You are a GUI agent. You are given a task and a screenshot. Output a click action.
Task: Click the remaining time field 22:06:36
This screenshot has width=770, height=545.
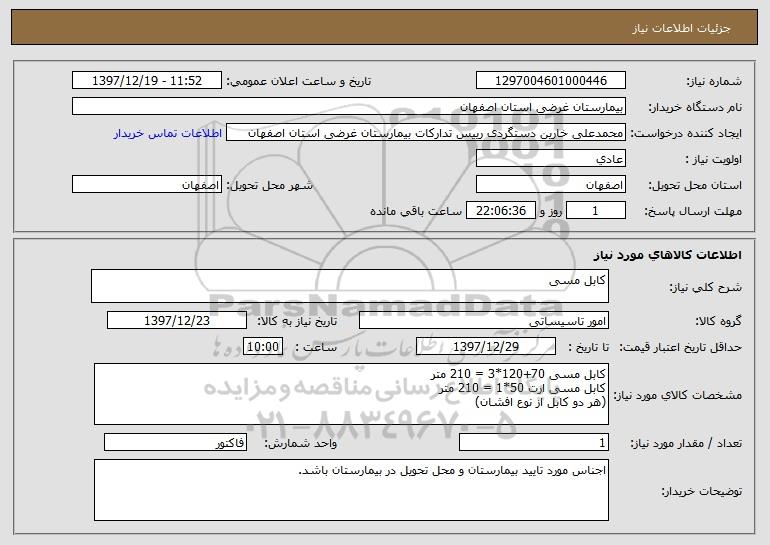500,210
